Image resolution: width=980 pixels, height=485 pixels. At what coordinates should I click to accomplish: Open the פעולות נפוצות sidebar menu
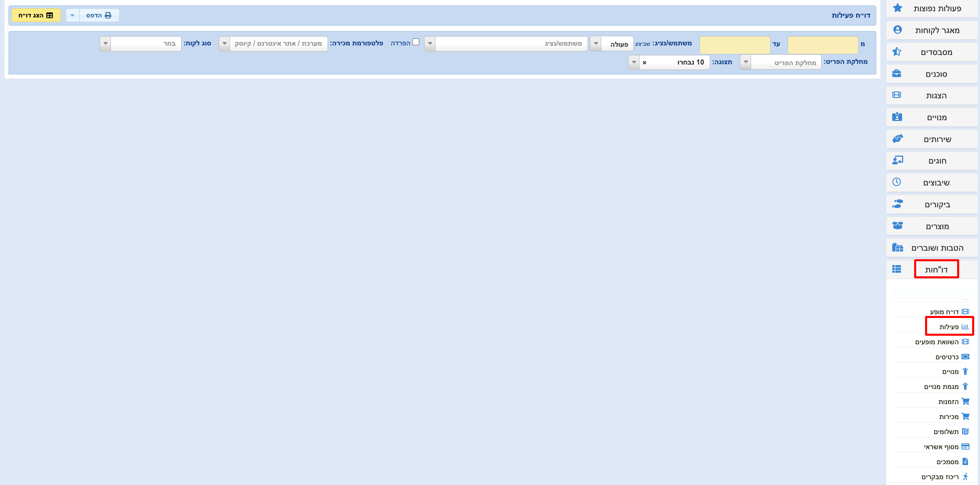pos(933,8)
